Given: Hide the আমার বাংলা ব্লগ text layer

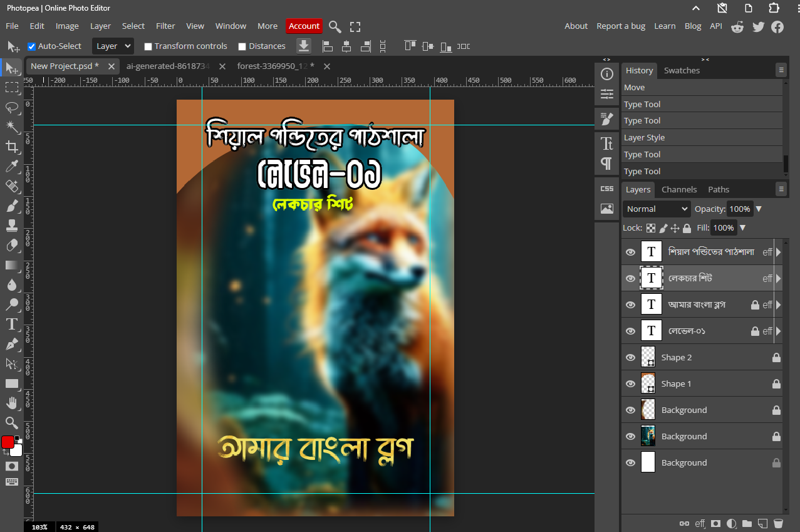Looking at the screenshot, I should coord(630,305).
